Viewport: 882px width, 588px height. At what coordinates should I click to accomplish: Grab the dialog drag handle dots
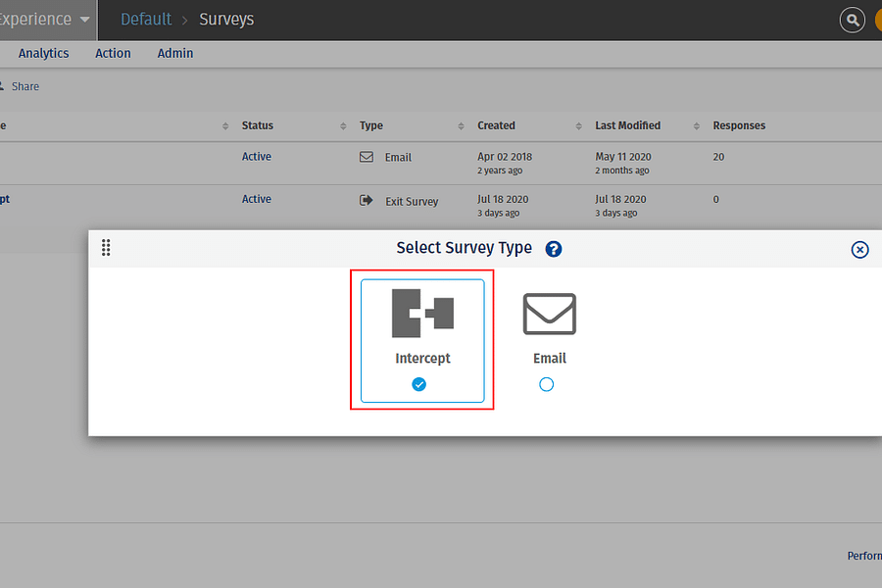[106, 248]
